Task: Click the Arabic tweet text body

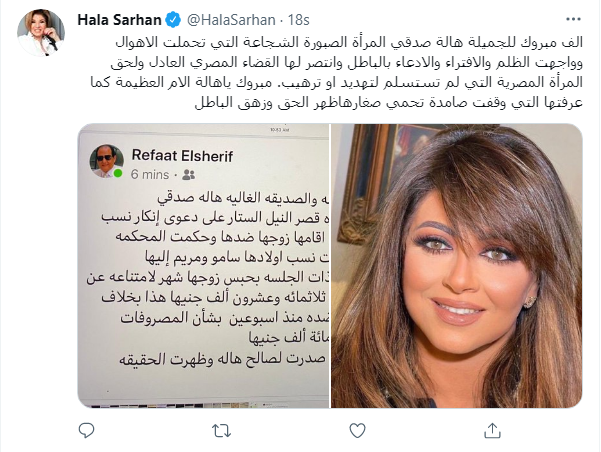Action: (337, 72)
